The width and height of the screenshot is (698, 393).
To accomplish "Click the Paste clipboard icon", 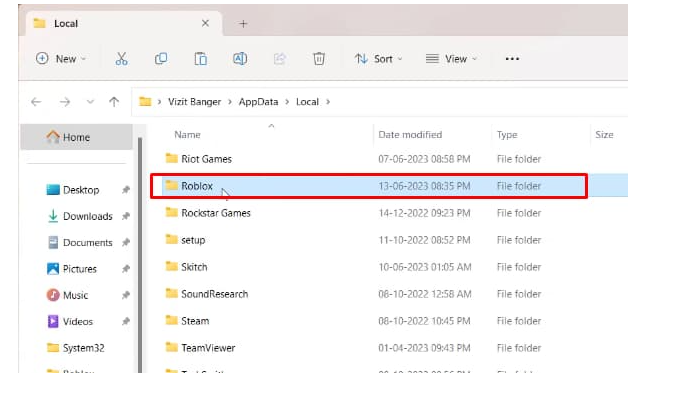I will coord(200,59).
